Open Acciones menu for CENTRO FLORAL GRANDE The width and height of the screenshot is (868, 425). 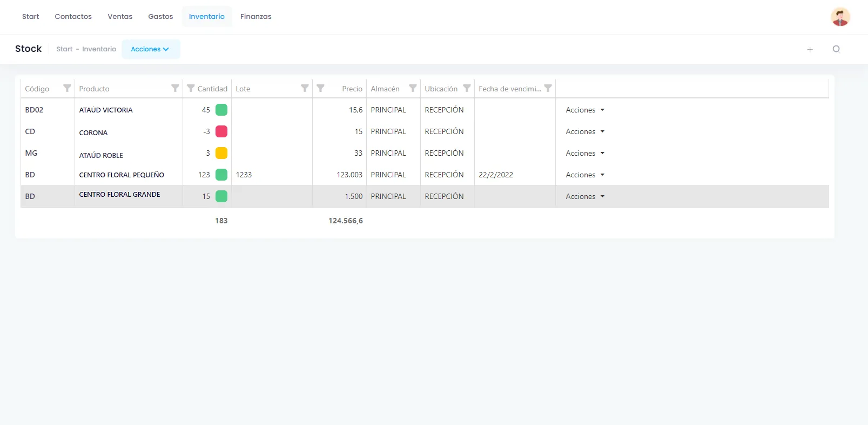(x=585, y=196)
